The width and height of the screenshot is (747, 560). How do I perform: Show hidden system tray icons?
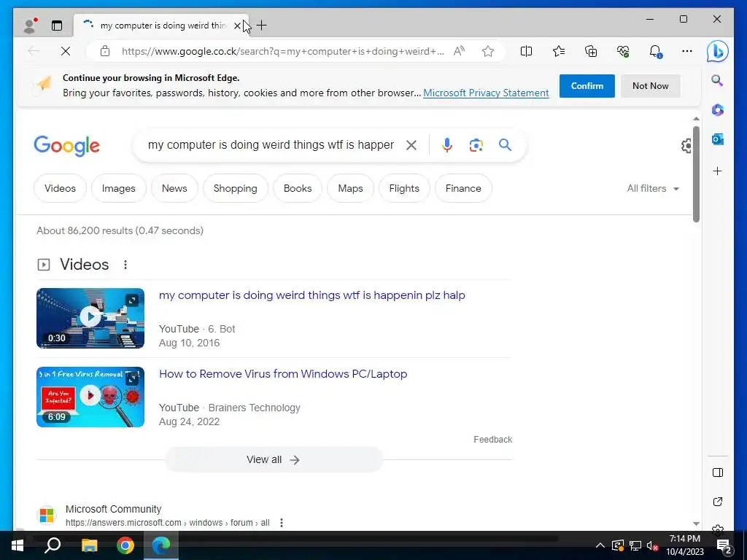tap(600, 545)
